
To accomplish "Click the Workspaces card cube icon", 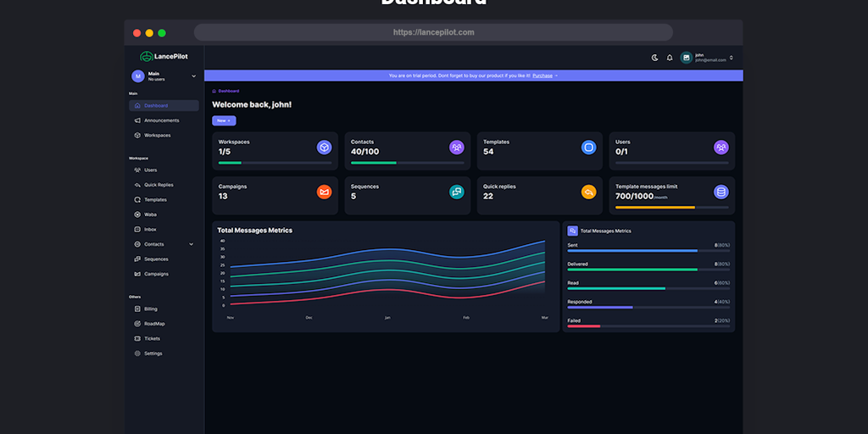I will click(x=324, y=147).
